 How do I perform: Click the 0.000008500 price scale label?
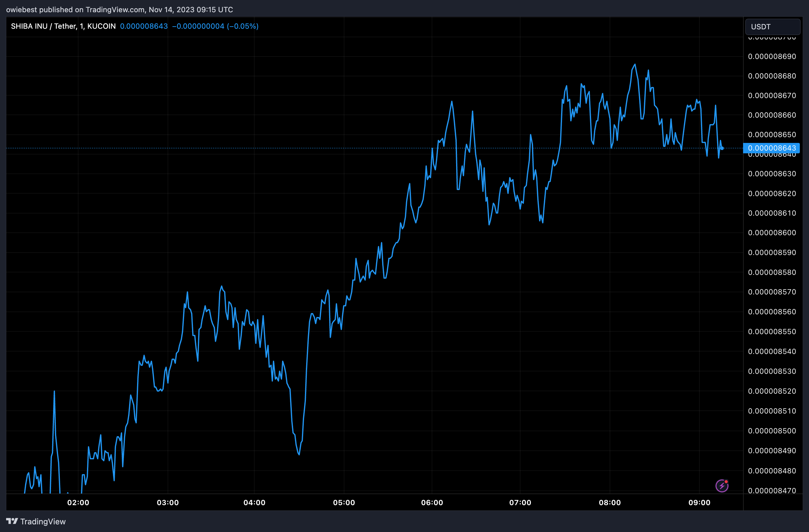(772, 431)
